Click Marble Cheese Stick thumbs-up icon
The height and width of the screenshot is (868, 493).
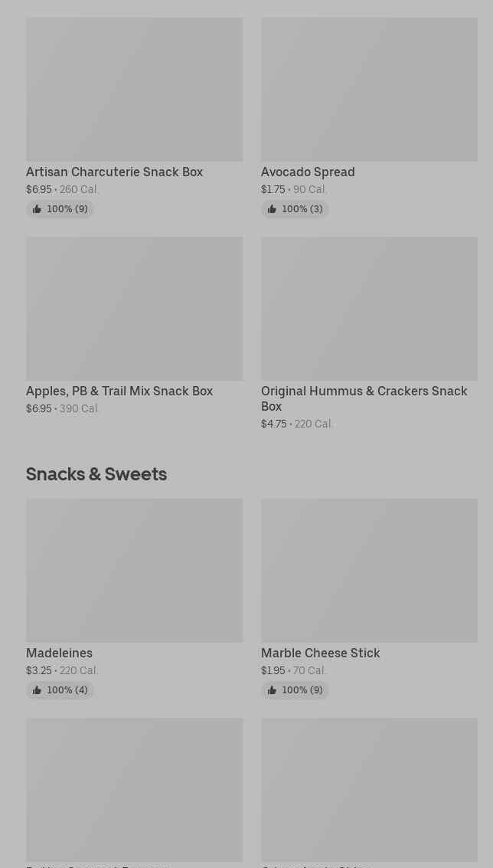tap(272, 690)
